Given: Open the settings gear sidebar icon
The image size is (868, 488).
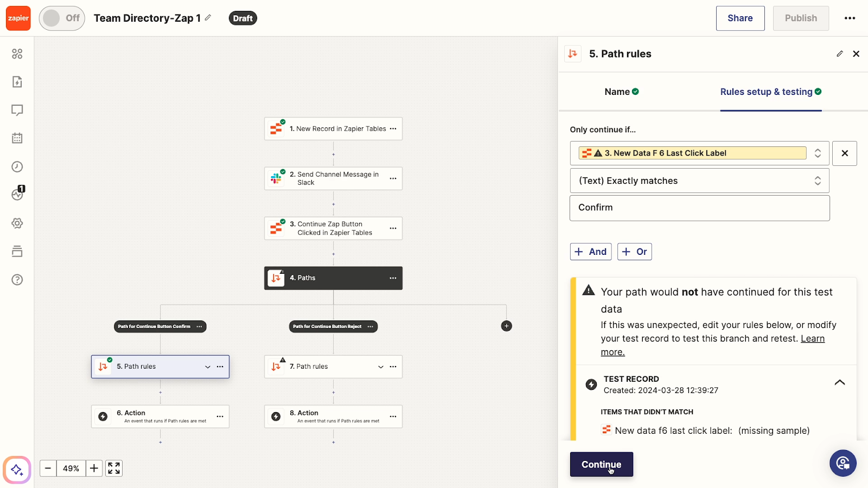Looking at the screenshot, I should tap(17, 223).
